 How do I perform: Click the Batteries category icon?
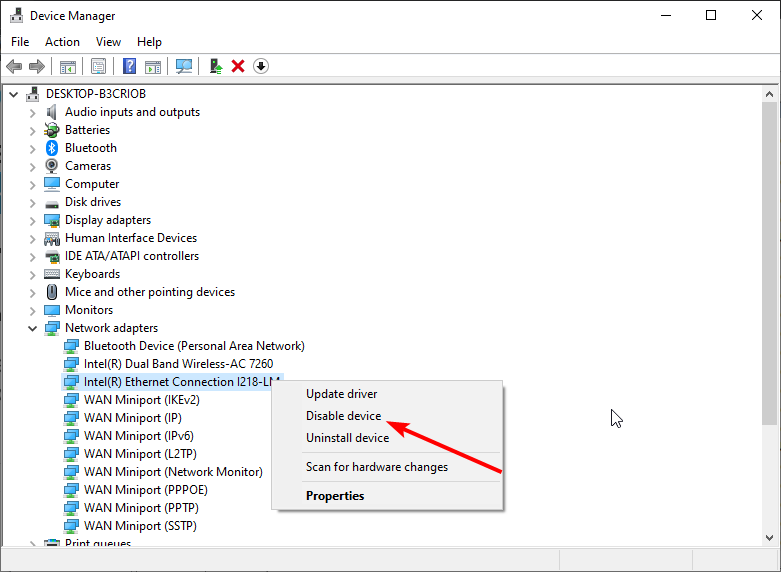coord(52,130)
